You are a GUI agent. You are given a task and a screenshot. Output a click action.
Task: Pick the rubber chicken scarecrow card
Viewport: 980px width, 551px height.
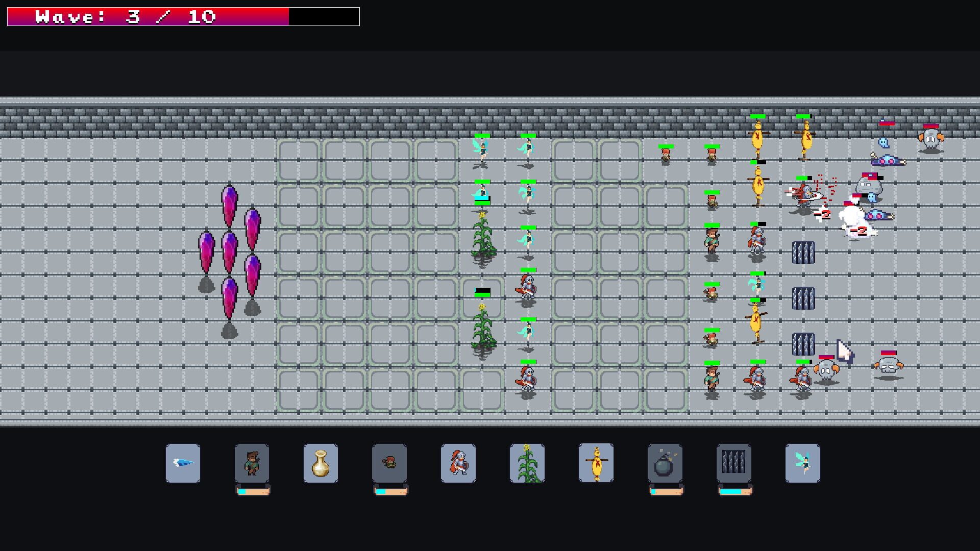596,463
